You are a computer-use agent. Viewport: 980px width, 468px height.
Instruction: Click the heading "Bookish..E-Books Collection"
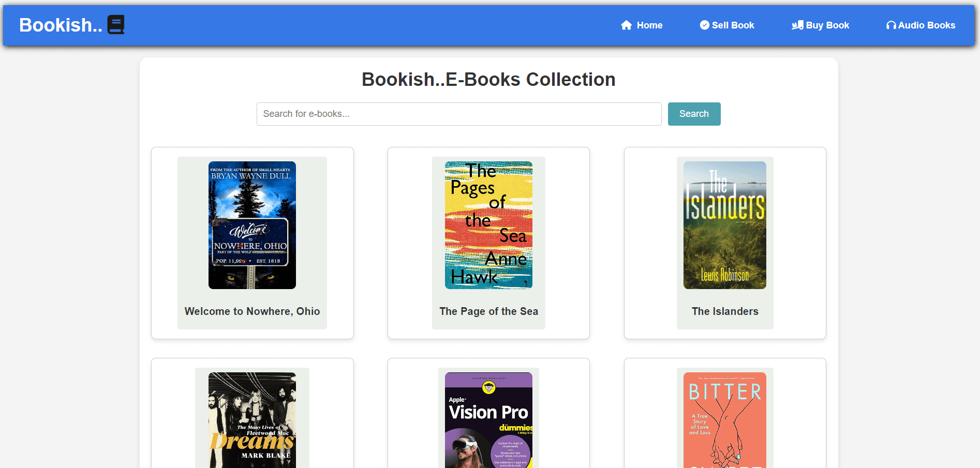coord(488,80)
